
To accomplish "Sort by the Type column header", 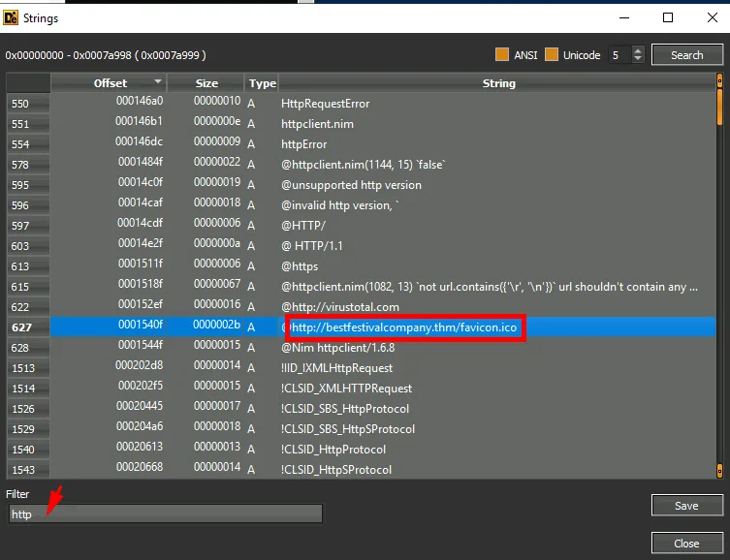I will [x=262, y=82].
